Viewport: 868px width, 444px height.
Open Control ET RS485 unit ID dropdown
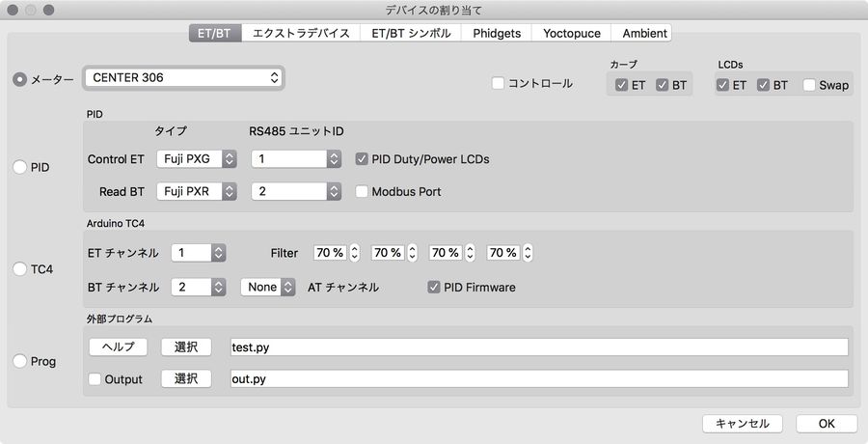tap(296, 159)
